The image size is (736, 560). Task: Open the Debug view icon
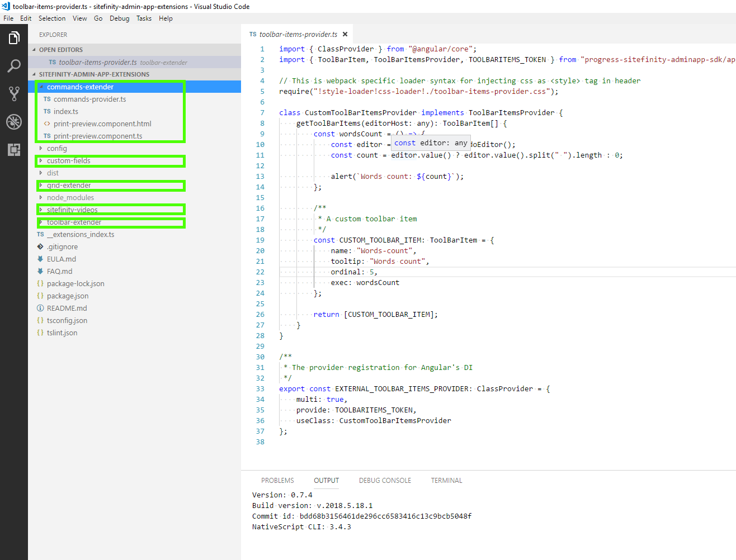coord(14,122)
